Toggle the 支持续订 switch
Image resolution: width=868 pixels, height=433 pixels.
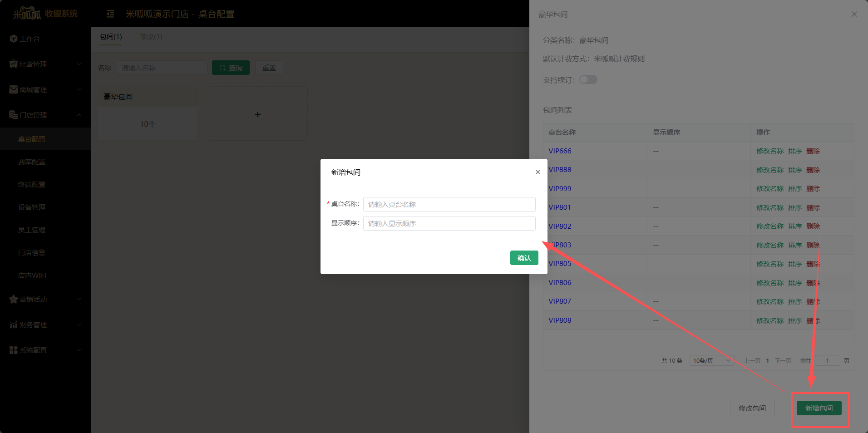588,80
